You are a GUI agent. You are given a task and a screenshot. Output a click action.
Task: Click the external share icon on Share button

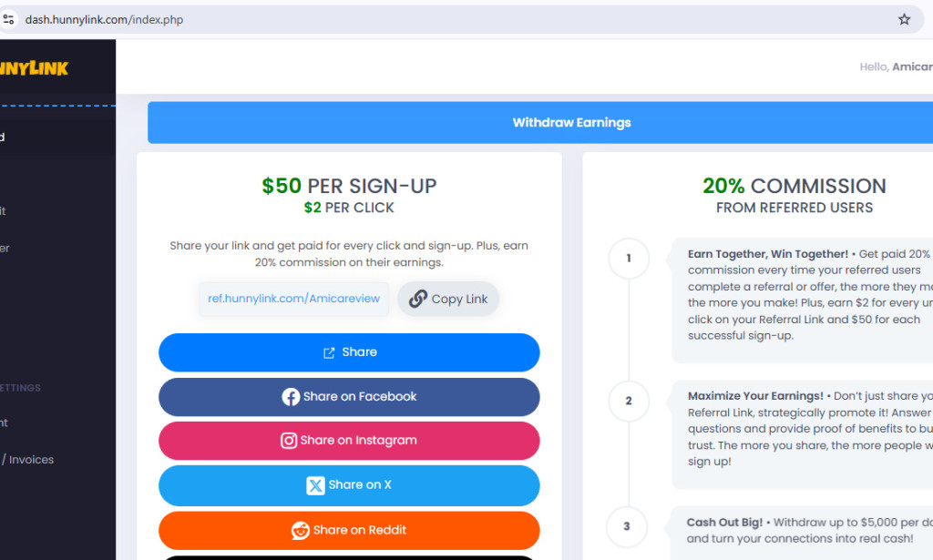click(x=329, y=352)
